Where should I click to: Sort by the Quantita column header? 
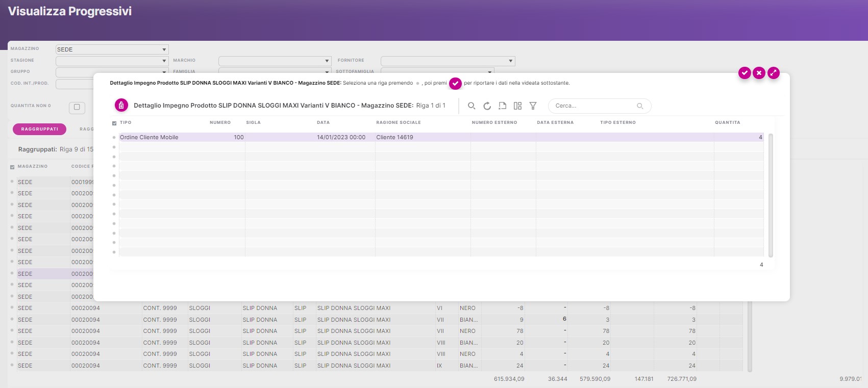coord(727,123)
